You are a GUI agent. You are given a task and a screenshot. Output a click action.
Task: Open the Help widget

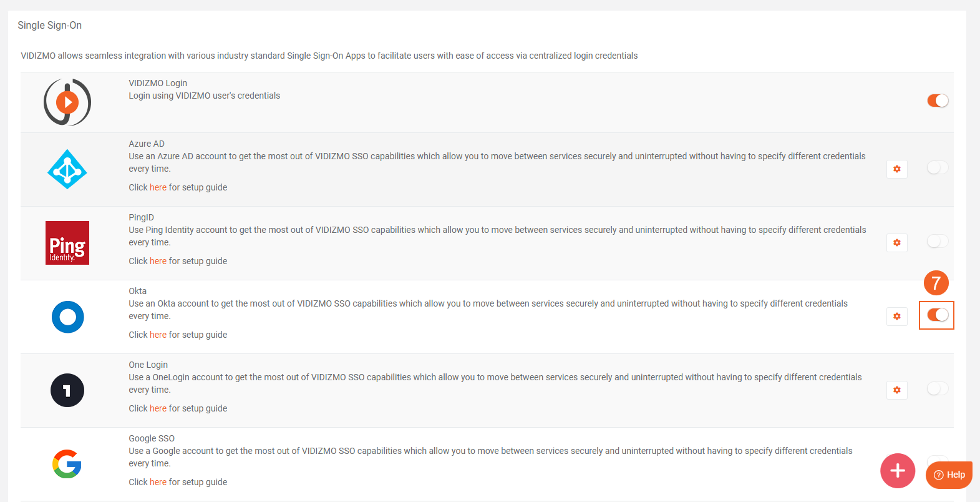coord(949,475)
